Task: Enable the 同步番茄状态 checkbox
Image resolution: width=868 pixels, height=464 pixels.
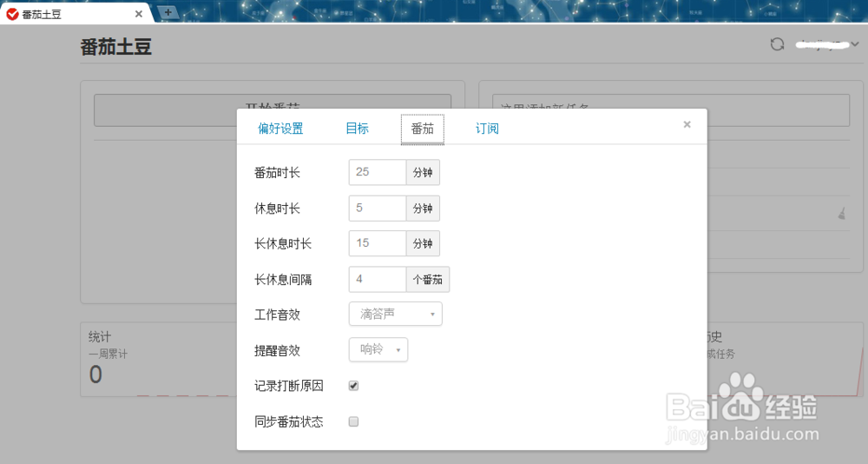Action: tap(353, 421)
